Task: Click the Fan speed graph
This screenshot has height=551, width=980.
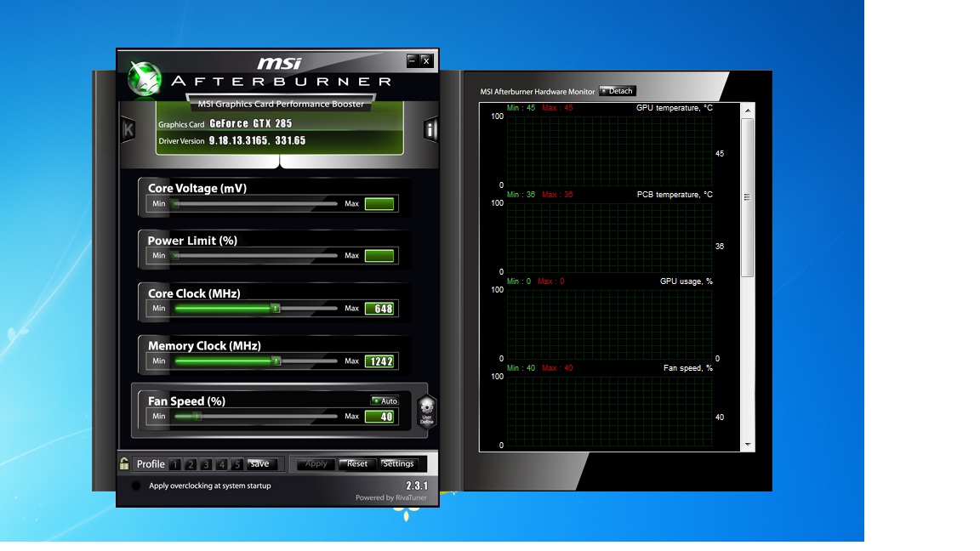Action: pyautogui.click(x=609, y=411)
